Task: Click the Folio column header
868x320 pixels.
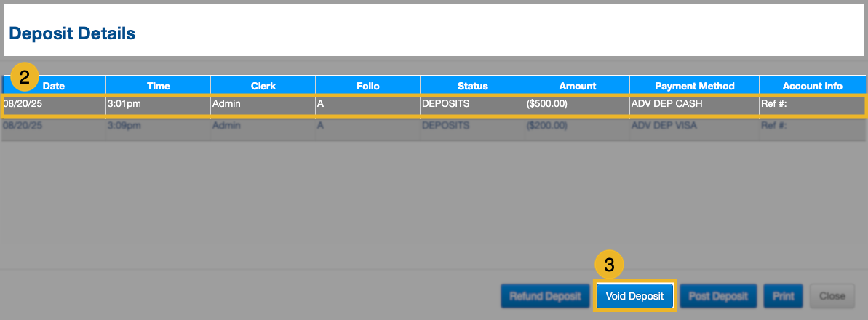Action: [367, 86]
